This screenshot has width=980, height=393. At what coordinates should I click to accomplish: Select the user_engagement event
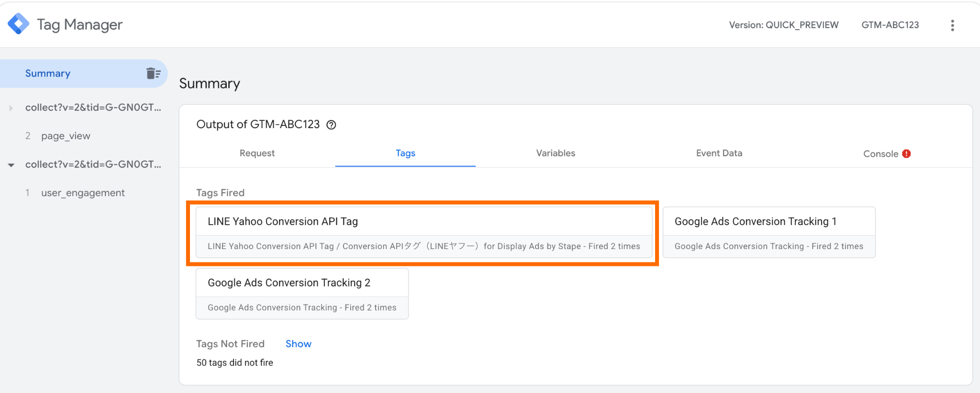pyautogui.click(x=83, y=193)
